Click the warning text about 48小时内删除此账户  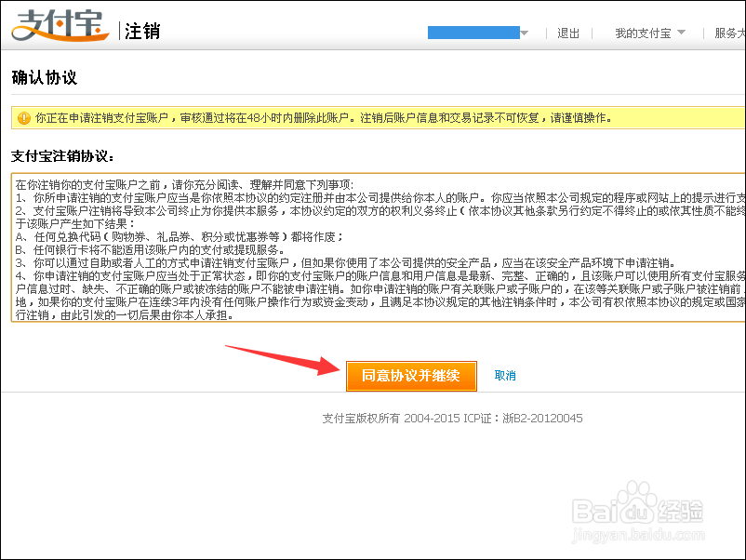pos(323,118)
